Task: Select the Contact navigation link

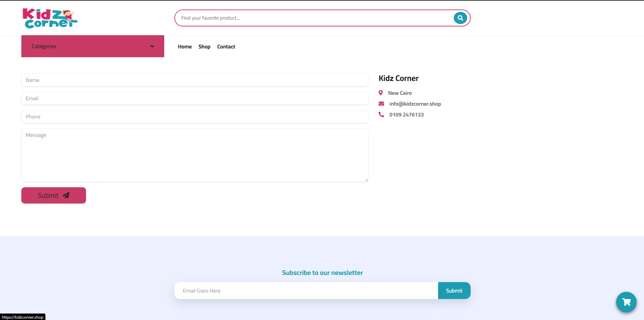Action: [226, 46]
